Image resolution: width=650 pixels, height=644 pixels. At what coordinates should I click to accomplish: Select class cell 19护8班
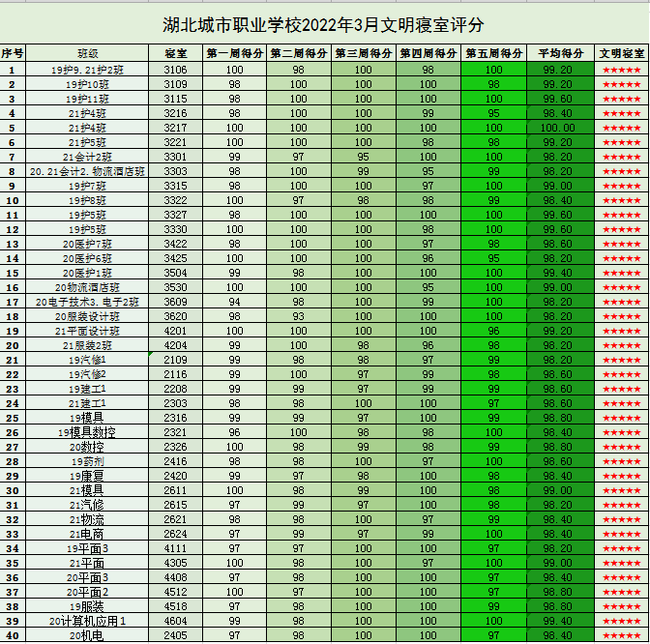click(x=87, y=200)
